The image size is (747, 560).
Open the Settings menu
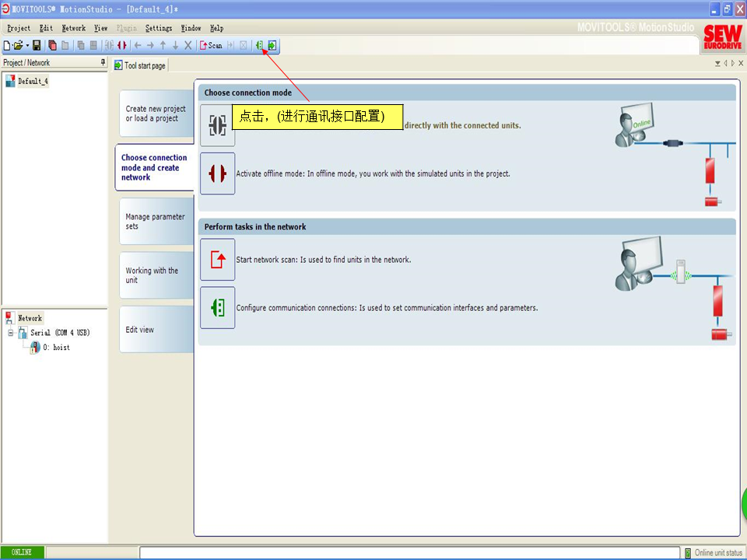(159, 28)
